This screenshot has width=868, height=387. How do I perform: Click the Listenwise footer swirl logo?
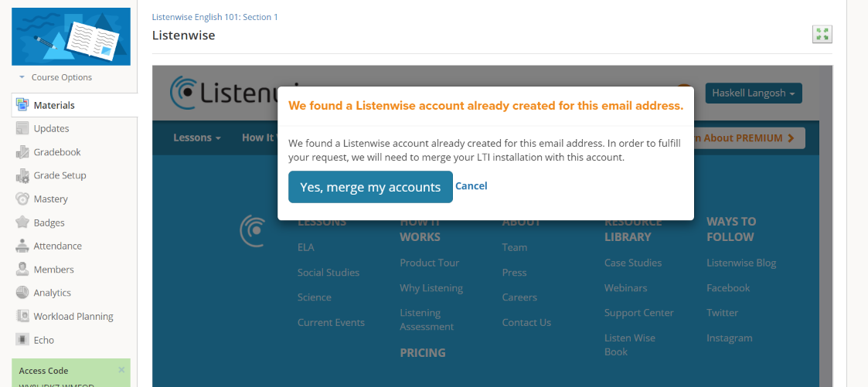click(x=252, y=231)
